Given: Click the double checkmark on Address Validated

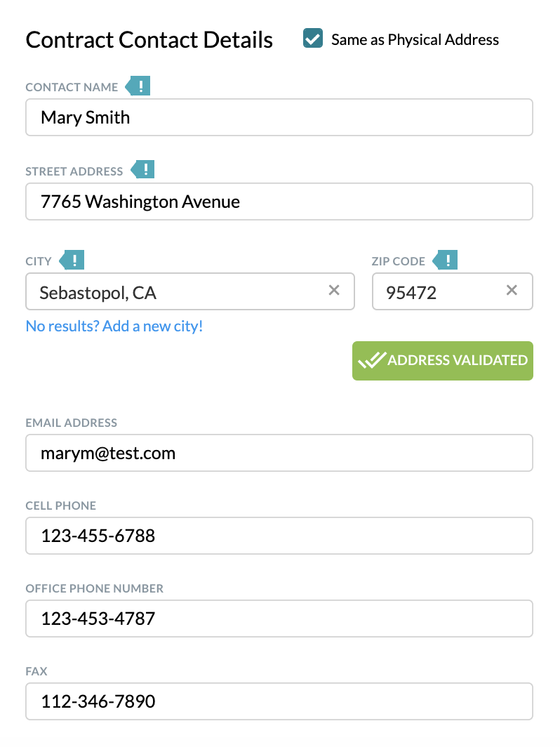Looking at the screenshot, I should pos(372,360).
